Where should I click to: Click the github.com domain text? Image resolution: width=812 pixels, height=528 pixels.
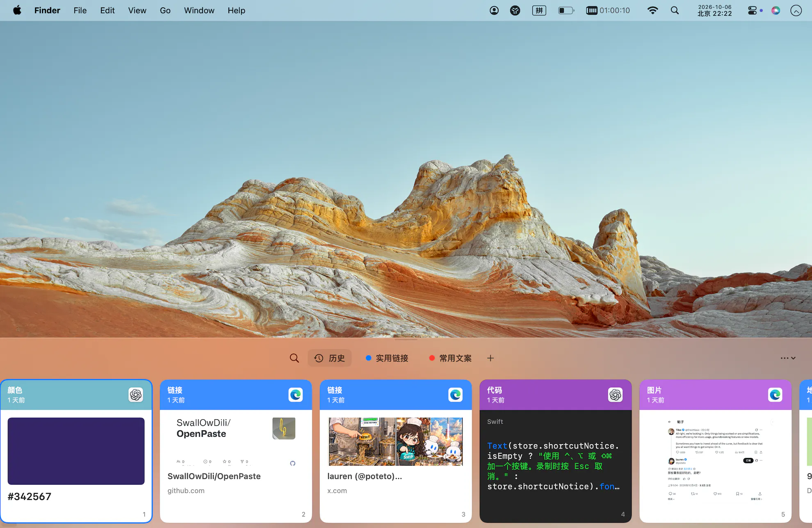pos(186,491)
